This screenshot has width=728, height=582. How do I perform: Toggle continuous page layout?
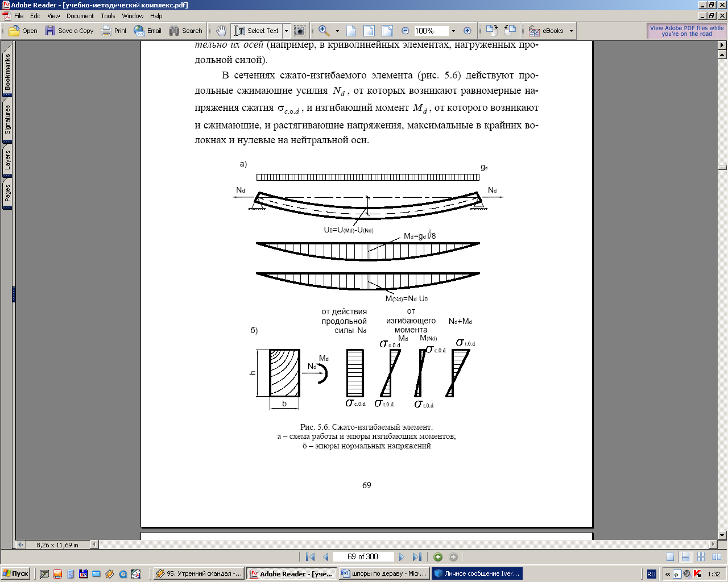tap(685, 557)
